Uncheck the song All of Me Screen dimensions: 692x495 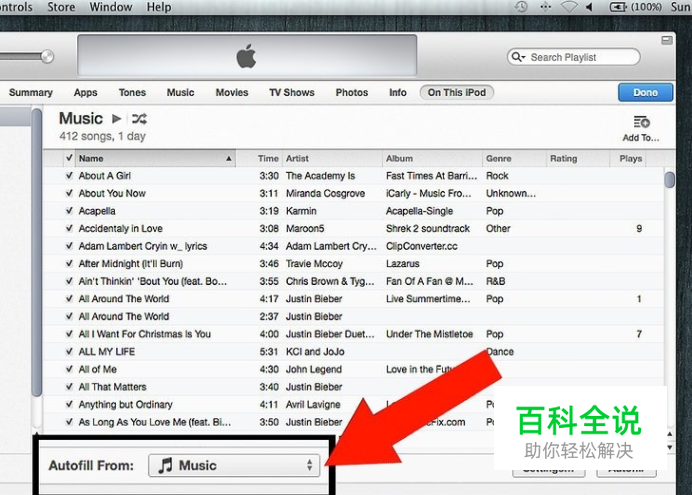click(69, 369)
